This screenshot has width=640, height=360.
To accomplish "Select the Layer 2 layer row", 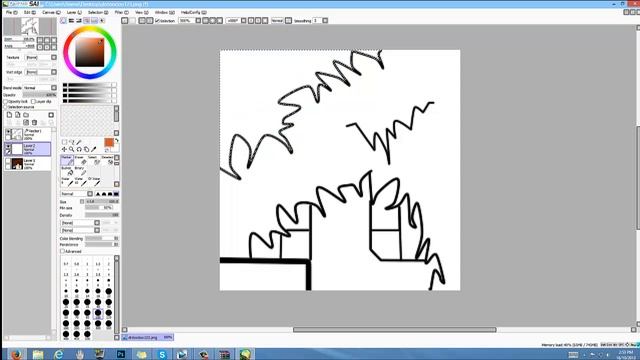I will click(28, 149).
